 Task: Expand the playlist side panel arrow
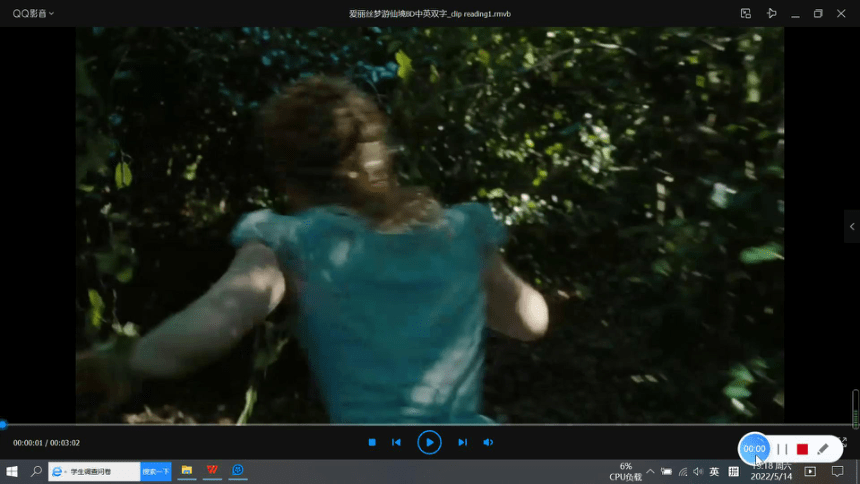tap(852, 226)
